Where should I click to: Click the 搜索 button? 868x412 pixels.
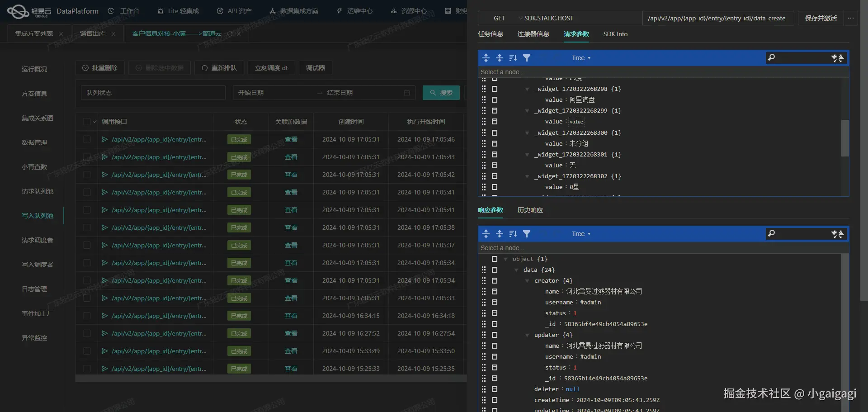click(x=441, y=93)
